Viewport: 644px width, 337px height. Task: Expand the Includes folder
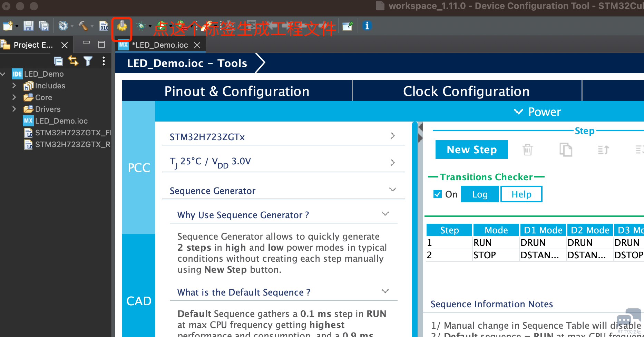pyautogui.click(x=14, y=85)
